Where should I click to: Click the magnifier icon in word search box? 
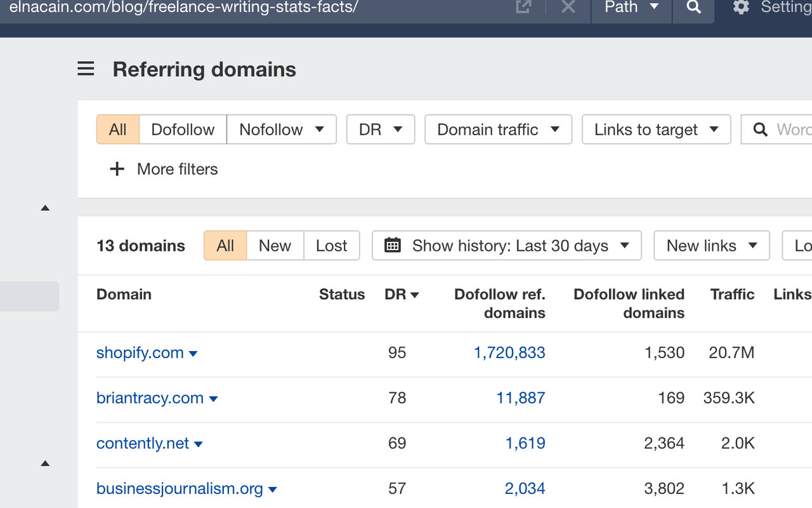click(760, 130)
